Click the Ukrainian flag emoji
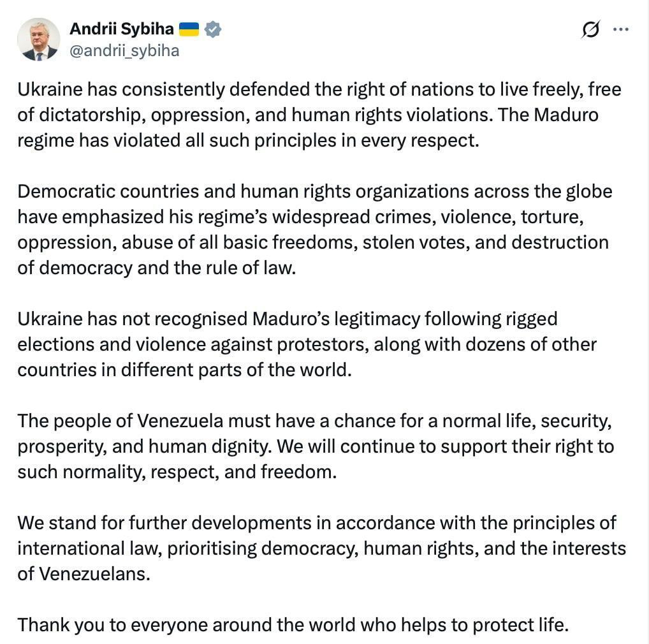 click(x=189, y=28)
